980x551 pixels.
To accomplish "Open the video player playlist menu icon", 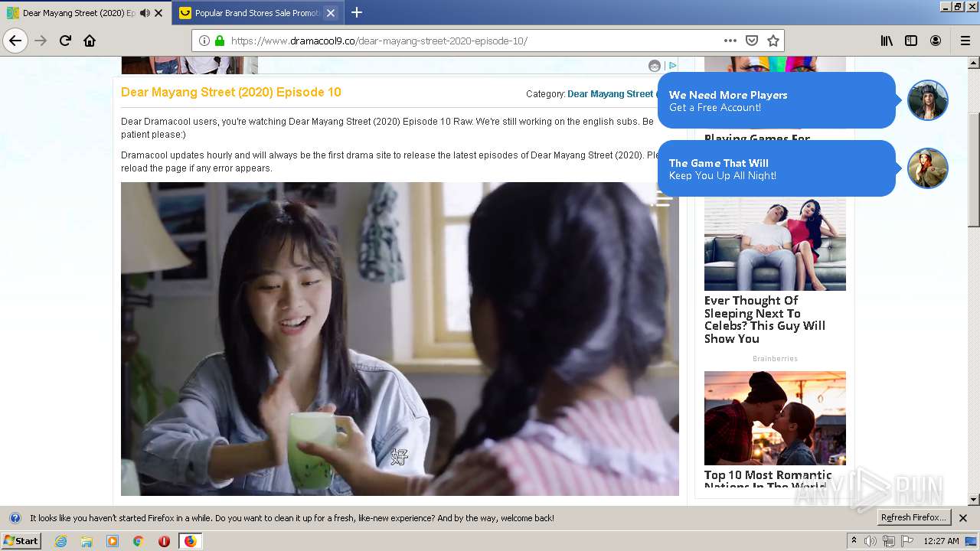I will click(x=661, y=199).
